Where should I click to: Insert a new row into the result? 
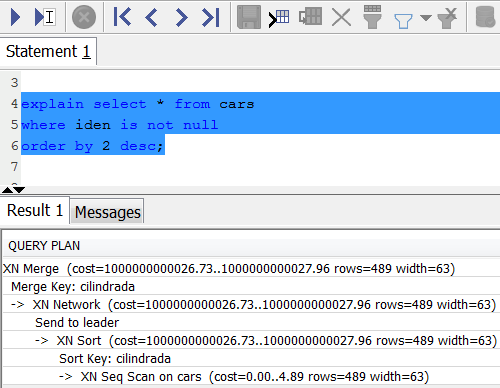[x=279, y=17]
